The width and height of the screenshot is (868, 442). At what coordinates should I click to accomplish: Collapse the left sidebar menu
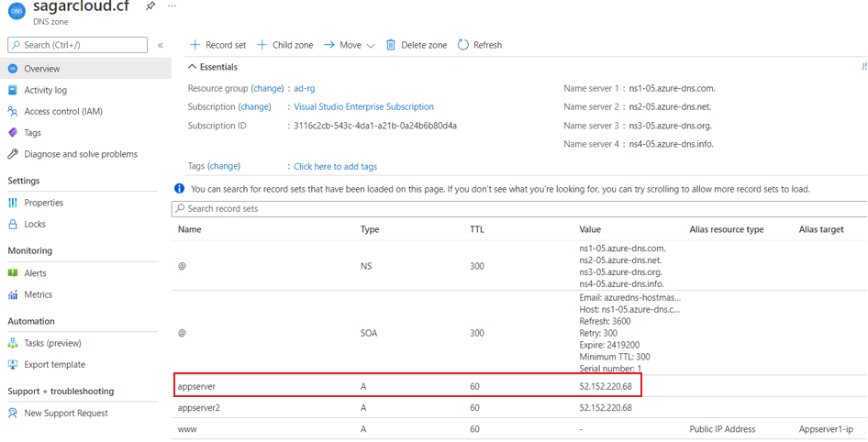pyautogui.click(x=161, y=45)
